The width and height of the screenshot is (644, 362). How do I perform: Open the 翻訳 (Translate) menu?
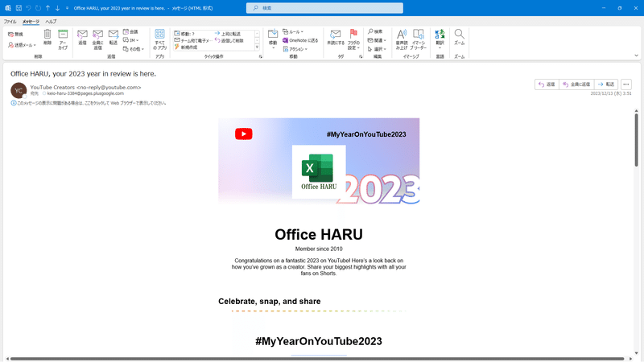click(x=440, y=39)
